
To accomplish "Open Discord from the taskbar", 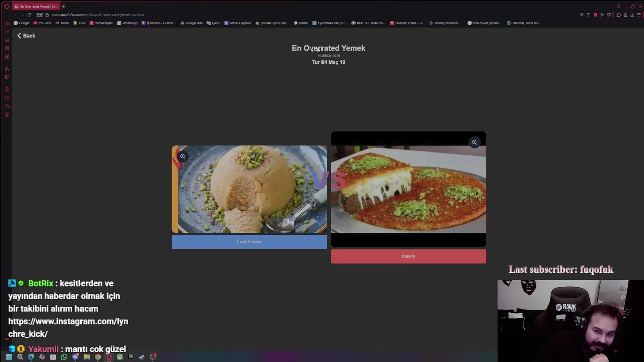I will coord(75,357).
